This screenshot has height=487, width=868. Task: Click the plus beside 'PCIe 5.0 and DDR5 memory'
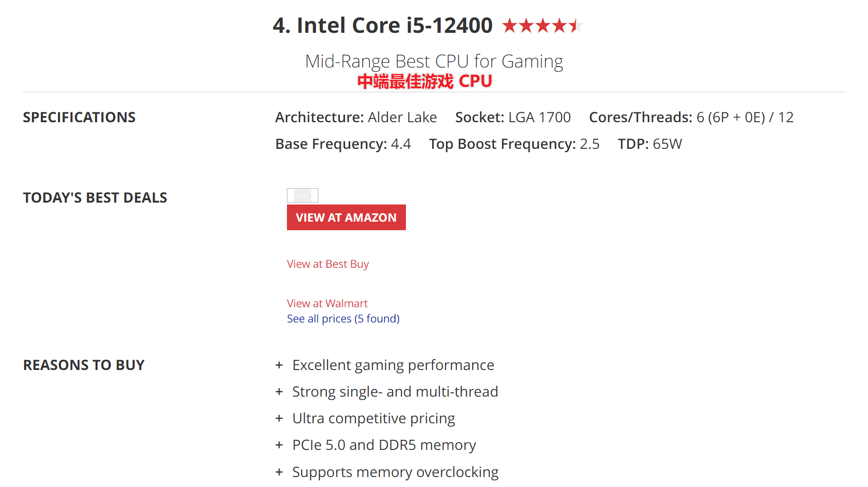(279, 445)
